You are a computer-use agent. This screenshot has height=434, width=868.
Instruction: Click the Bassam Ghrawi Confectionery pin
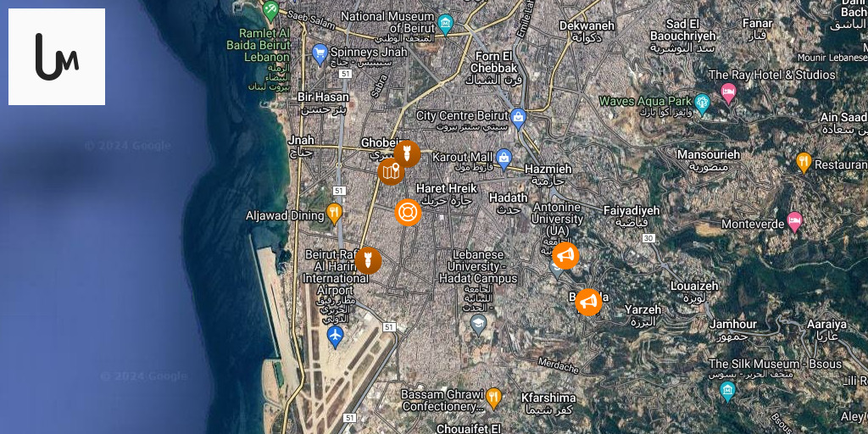point(494,398)
